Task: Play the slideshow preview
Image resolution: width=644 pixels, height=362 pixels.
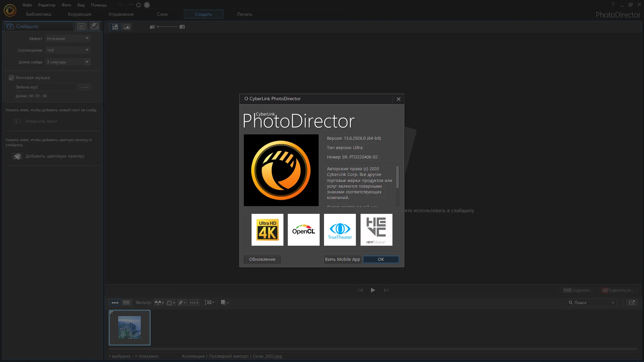Action: pyautogui.click(x=373, y=290)
